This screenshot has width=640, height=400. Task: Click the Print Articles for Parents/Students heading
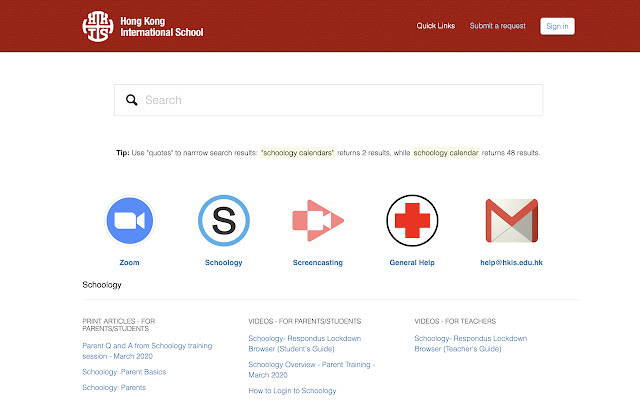(x=119, y=325)
